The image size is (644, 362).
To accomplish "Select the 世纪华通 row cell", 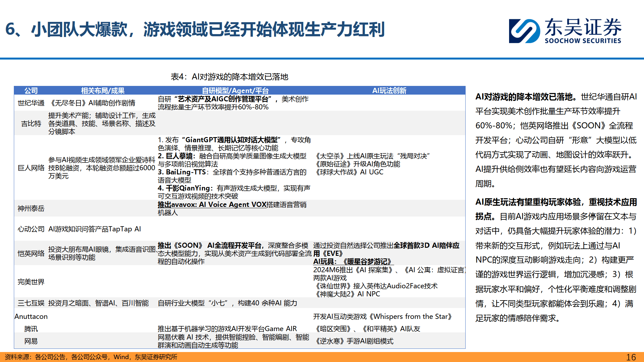I will [x=31, y=103].
